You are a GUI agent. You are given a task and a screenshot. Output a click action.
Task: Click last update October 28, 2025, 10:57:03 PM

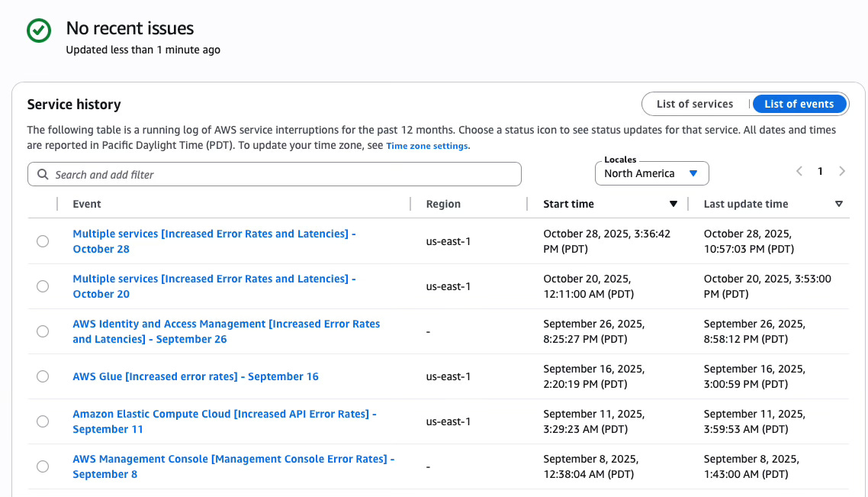click(749, 241)
